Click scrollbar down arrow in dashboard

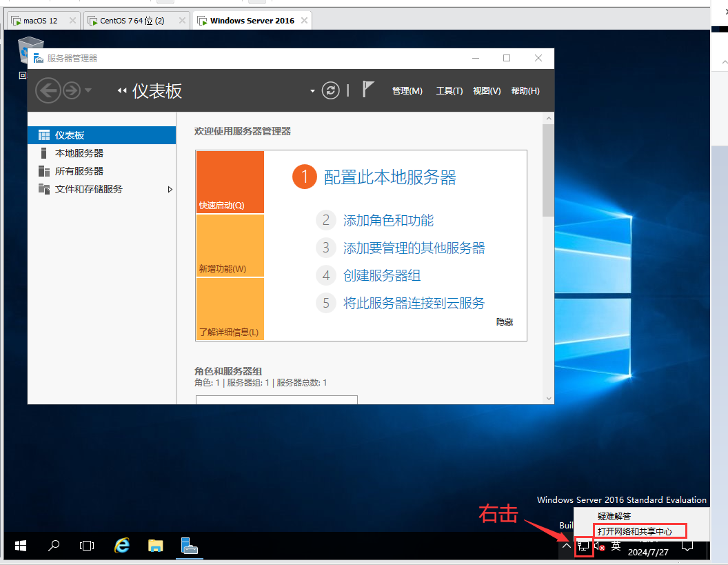coord(548,398)
